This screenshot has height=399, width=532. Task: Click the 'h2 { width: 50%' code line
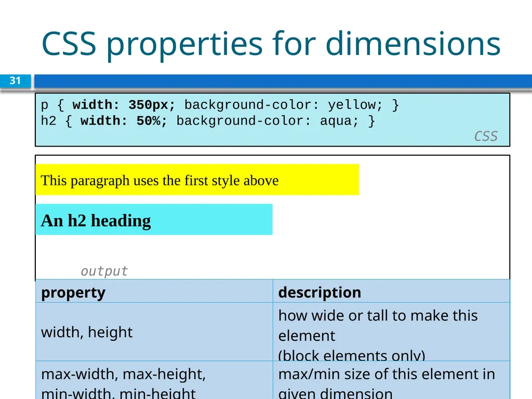(208, 121)
